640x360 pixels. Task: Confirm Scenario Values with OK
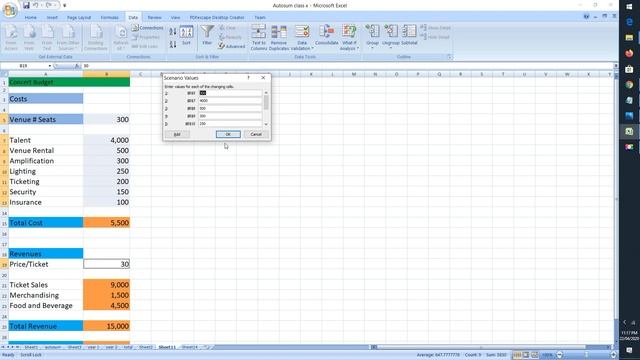[x=228, y=134]
